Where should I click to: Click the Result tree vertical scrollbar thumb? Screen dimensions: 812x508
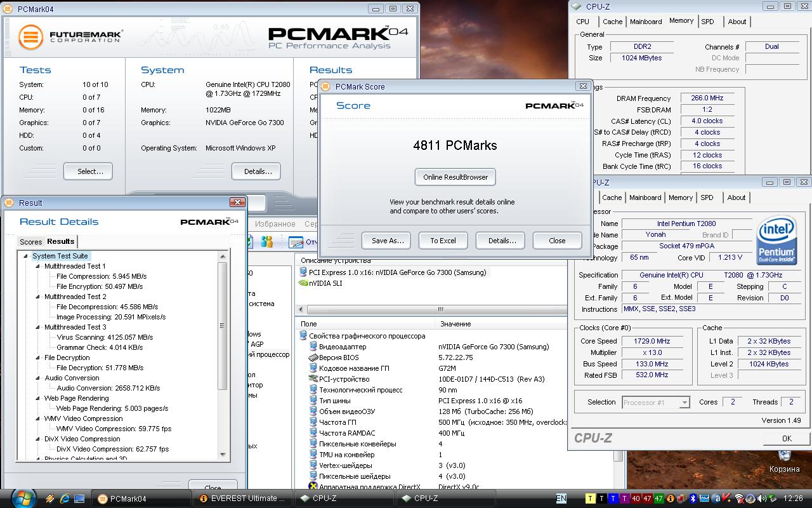point(222,325)
